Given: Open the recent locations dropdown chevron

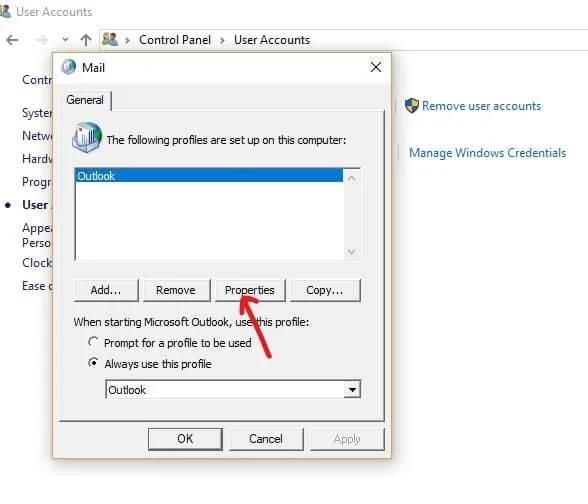Looking at the screenshot, I should 65,39.
